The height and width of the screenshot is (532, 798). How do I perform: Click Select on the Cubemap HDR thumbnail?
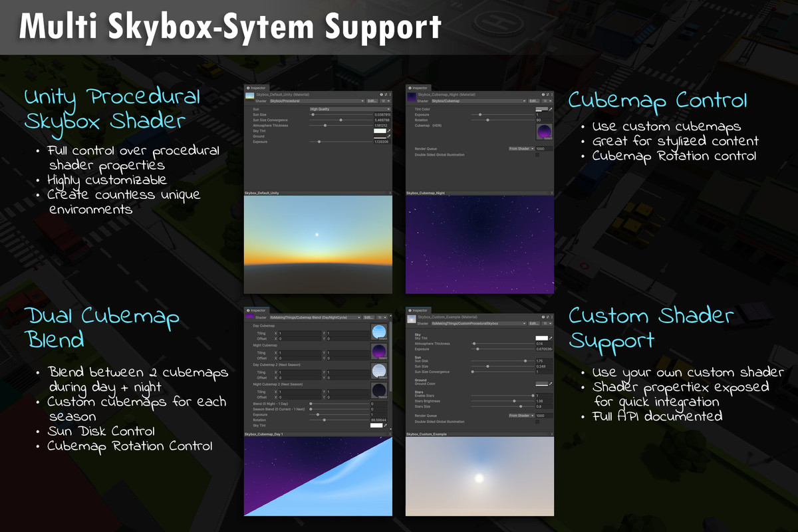click(549, 138)
